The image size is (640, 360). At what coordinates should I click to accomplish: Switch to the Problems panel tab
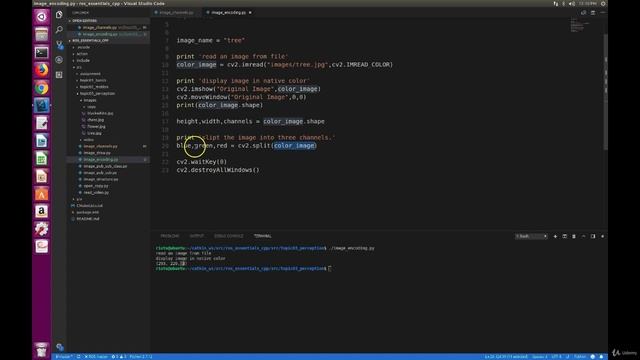(170, 236)
